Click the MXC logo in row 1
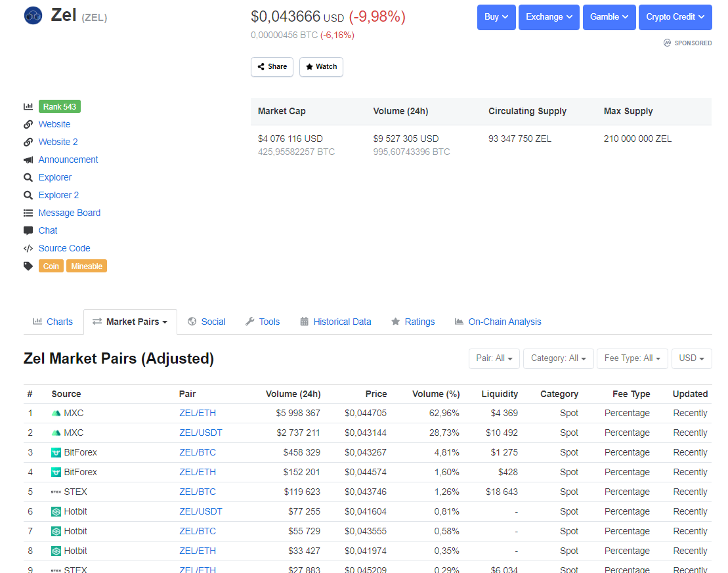The width and height of the screenshot is (728, 573). [x=56, y=414]
